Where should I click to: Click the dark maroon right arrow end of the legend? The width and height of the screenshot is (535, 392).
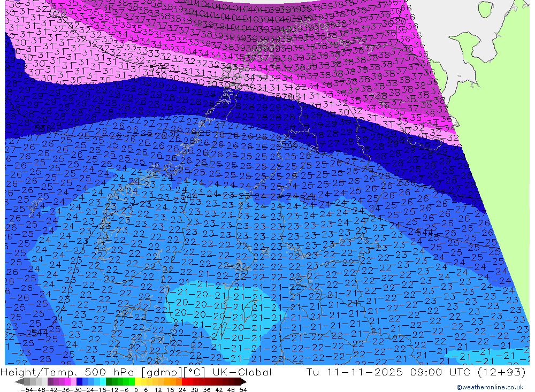click(243, 382)
